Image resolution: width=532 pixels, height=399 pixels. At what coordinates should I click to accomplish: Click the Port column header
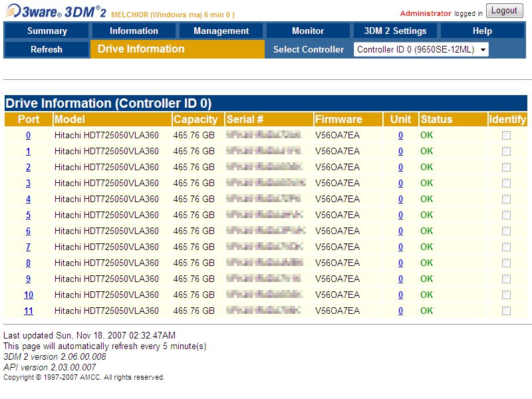(29, 120)
